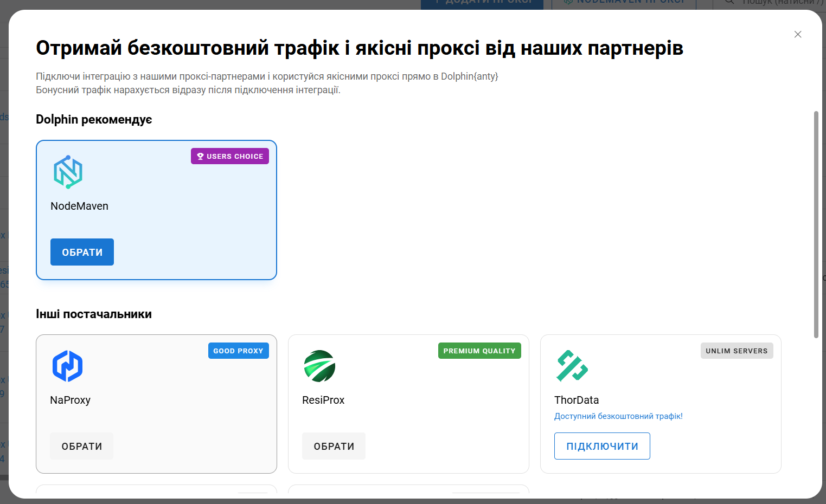Choose ResiProx via its ОБРАТИ button
The image size is (826, 504).
point(334,446)
